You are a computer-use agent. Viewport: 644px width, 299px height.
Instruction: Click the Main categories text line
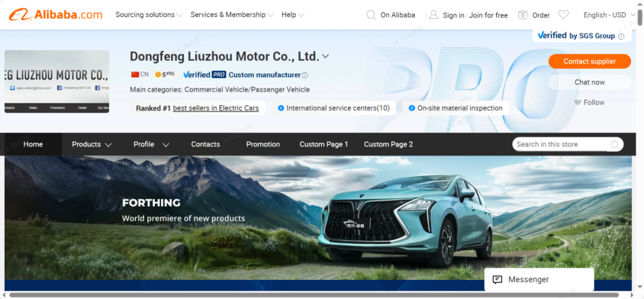tap(219, 90)
